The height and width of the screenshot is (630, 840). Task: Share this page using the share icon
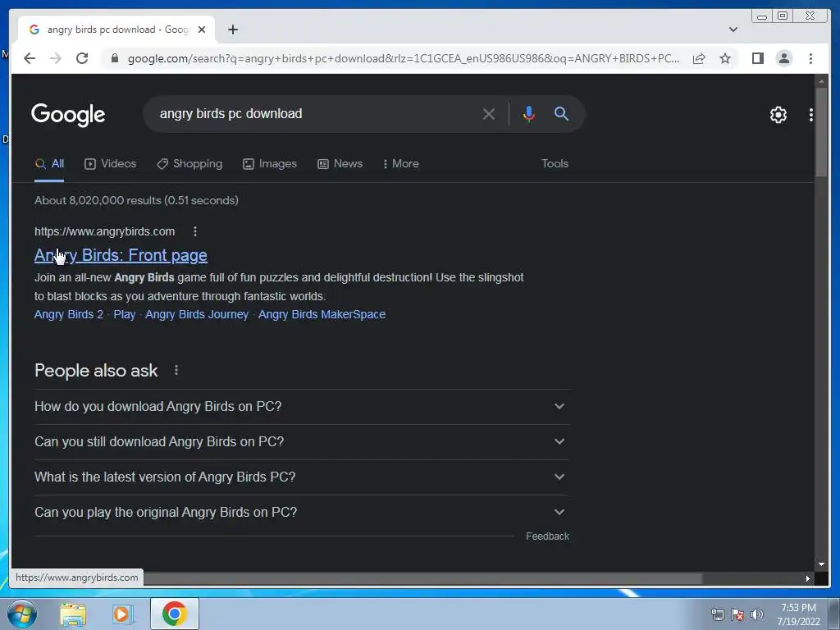tap(699, 58)
